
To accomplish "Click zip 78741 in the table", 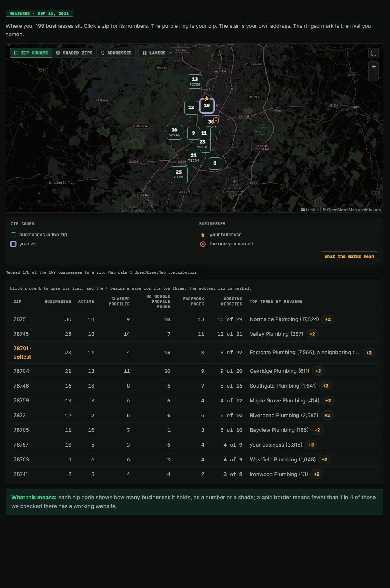I will 21,474.
